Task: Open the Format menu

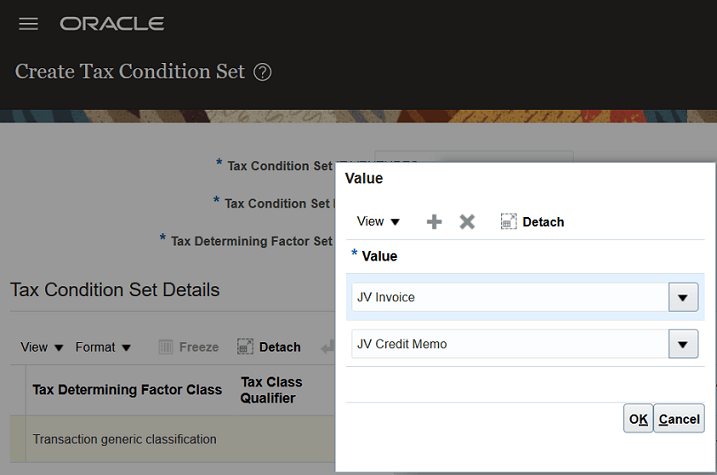Action: click(103, 347)
